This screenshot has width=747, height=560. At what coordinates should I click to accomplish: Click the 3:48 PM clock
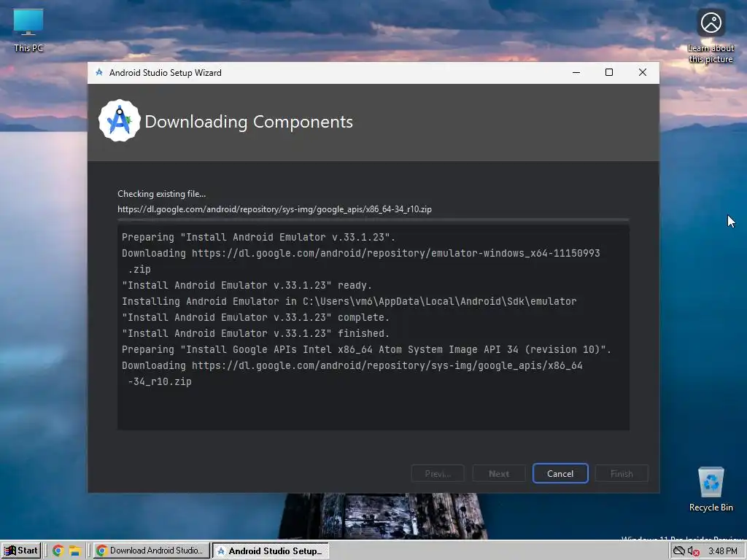[x=722, y=551]
